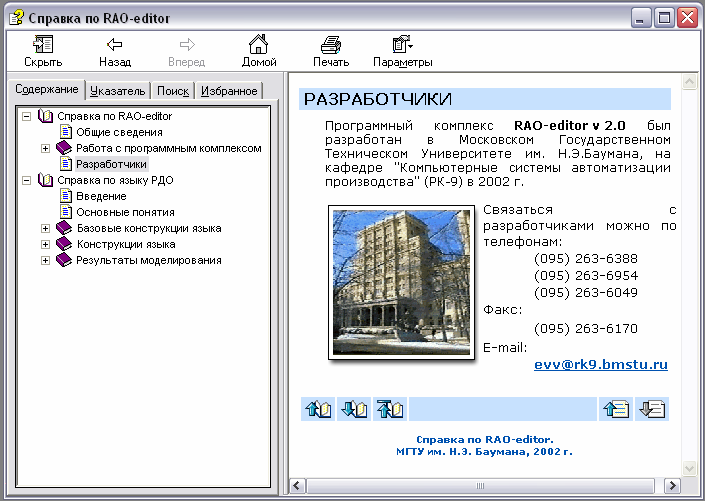
Task: Open the Основные понятия topic
Action: [125, 212]
